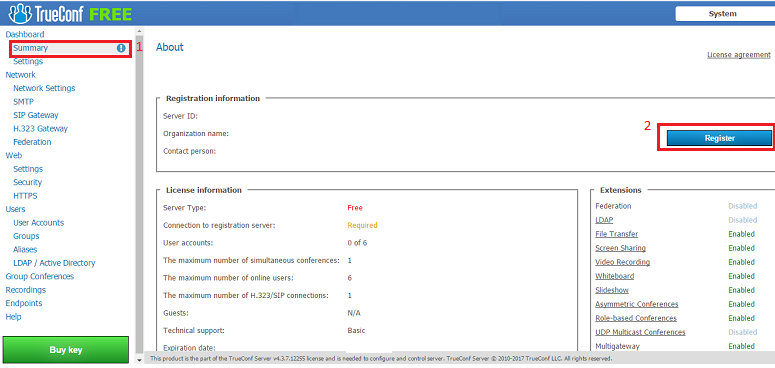
Task: Click the Register button
Action: pos(719,138)
